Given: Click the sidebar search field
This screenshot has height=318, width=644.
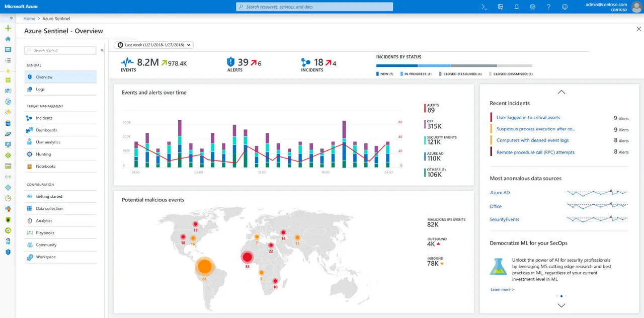Looking at the screenshot, I should pyautogui.click(x=59, y=50).
